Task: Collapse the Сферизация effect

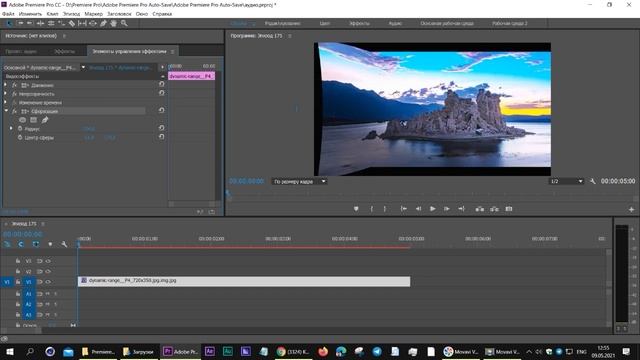Action: [6, 111]
